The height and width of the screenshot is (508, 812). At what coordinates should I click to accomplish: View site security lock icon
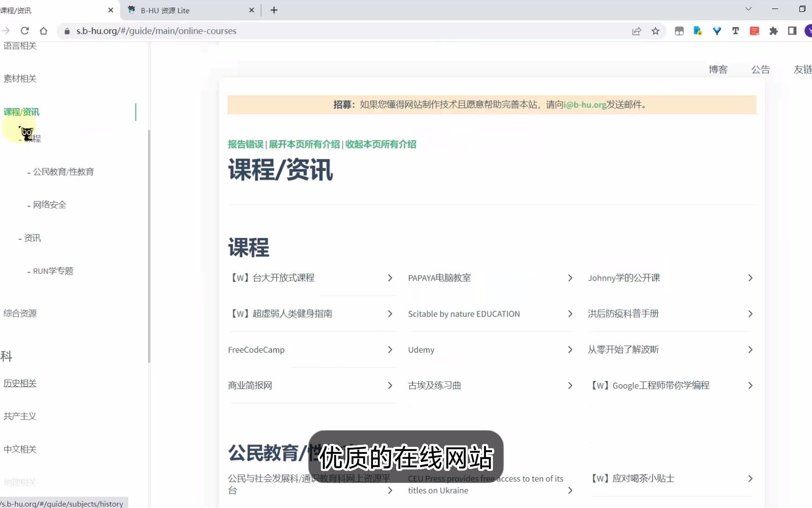point(67,31)
